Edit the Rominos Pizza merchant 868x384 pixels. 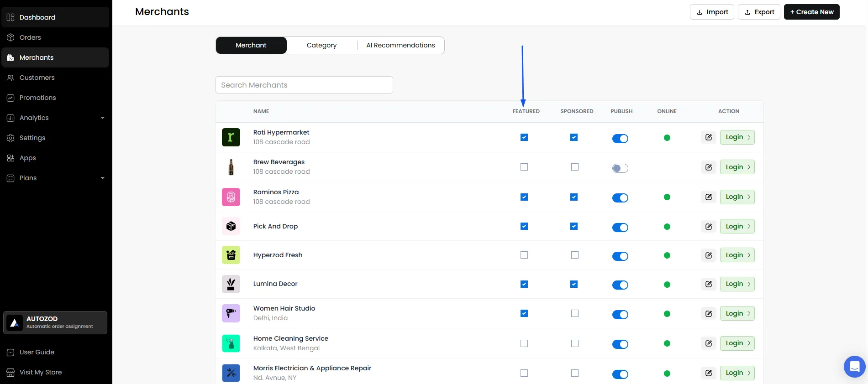coord(709,197)
